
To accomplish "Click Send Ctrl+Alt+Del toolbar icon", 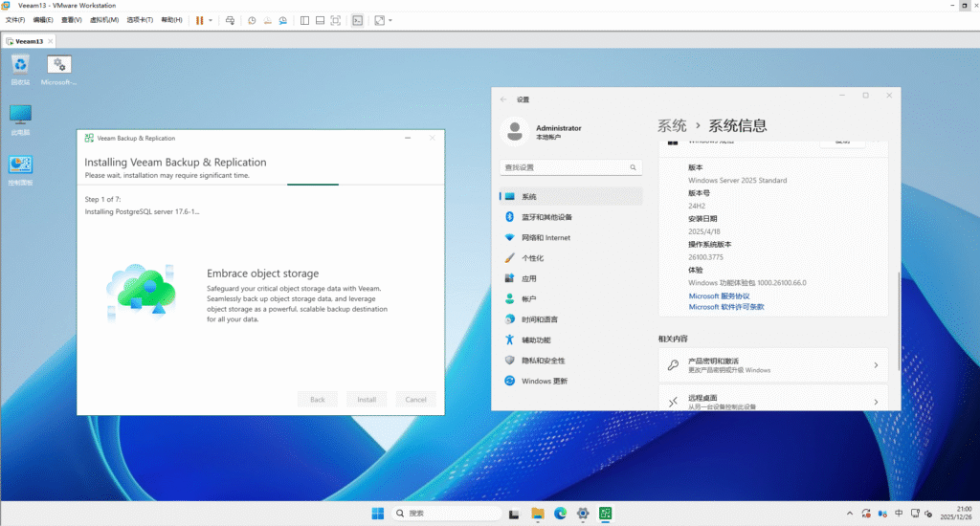I will [x=230, y=20].
